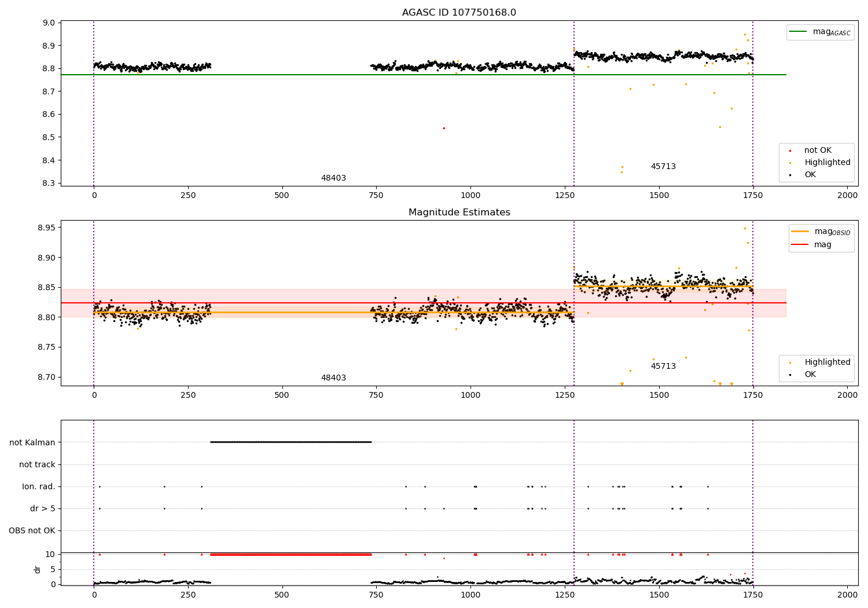Viewport: 868px width, 608px height.
Task: Click the 5 tick on dr axis
Action: pos(53,569)
